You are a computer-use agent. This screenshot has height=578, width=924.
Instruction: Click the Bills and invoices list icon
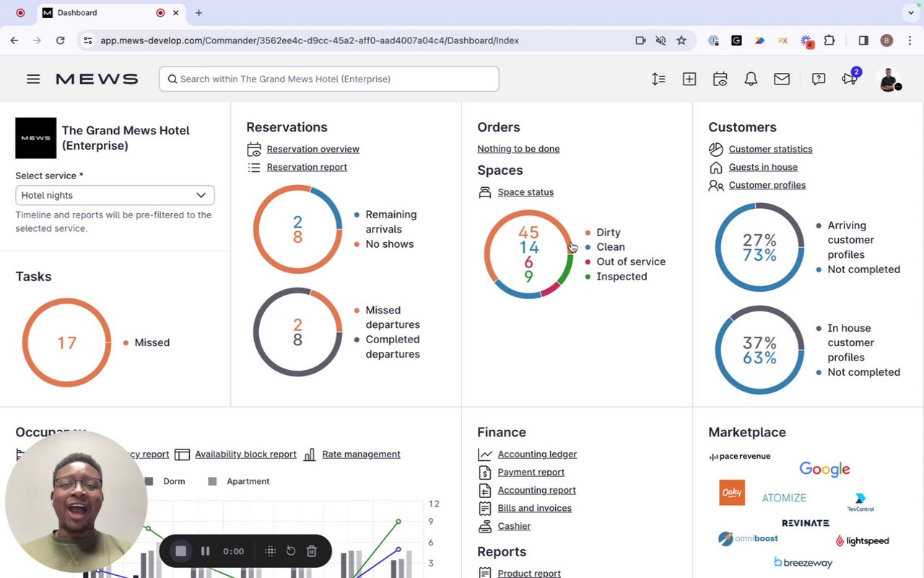[485, 508]
